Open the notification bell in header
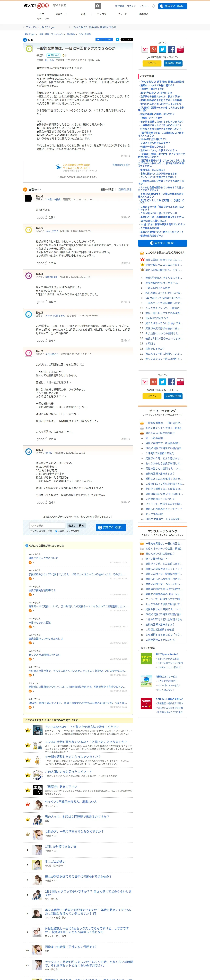 tap(154, 6)
